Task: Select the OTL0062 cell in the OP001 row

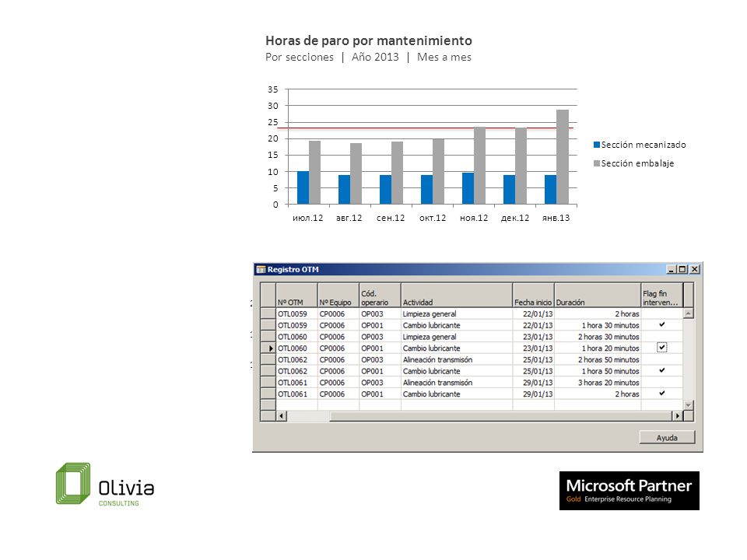Action: pyautogui.click(x=296, y=371)
